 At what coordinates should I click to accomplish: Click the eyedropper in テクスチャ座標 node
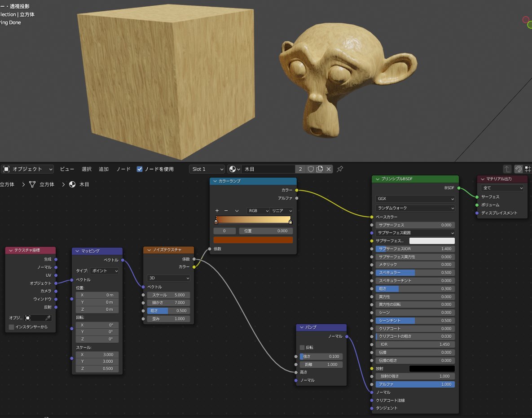[x=48, y=318]
